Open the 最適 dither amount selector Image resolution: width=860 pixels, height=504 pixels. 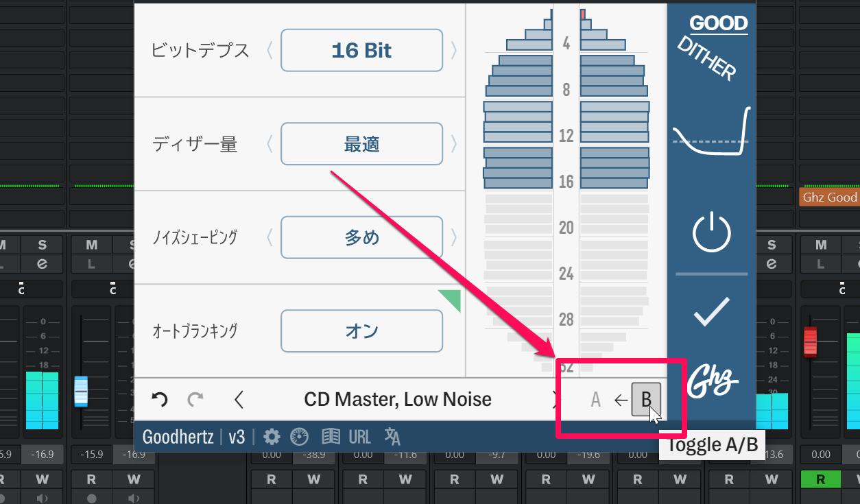click(361, 144)
